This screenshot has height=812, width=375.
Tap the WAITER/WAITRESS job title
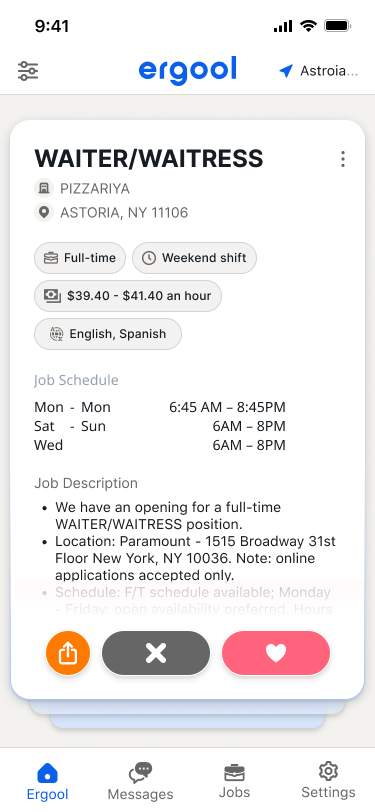point(149,158)
